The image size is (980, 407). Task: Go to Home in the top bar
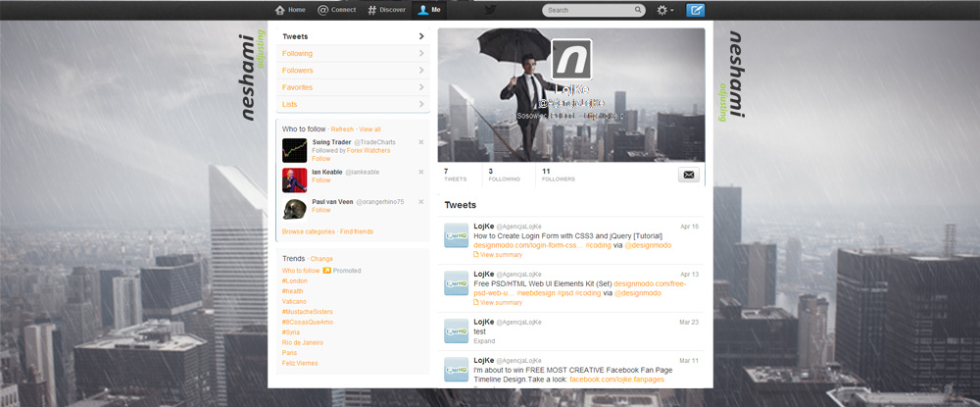pyautogui.click(x=290, y=10)
